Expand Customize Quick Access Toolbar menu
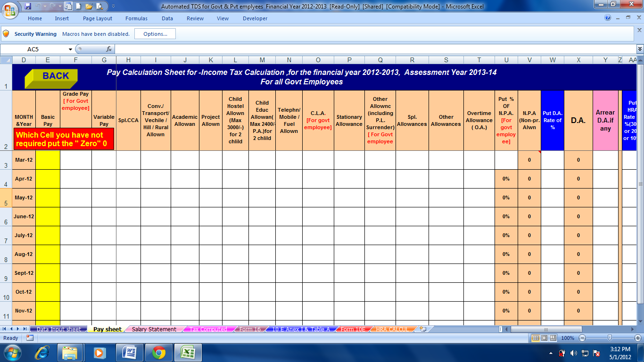The height and width of the screenshot is (362, 644). pyautogui.click(x=113, y=6)
